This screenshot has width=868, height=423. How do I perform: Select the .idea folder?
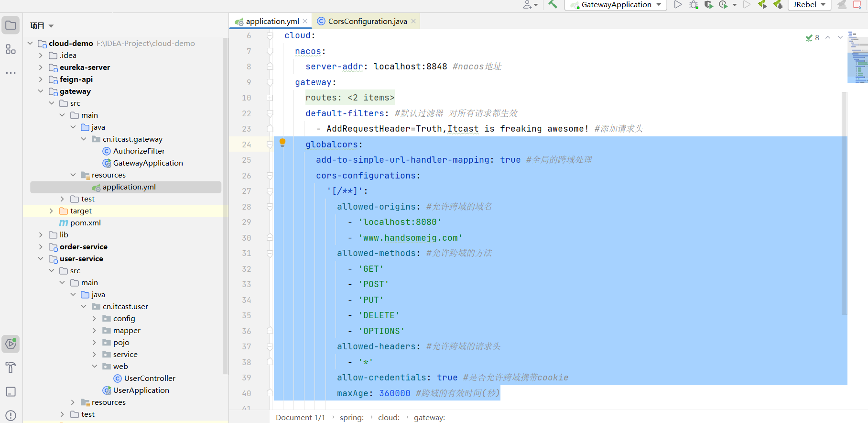tap(63, 55)
